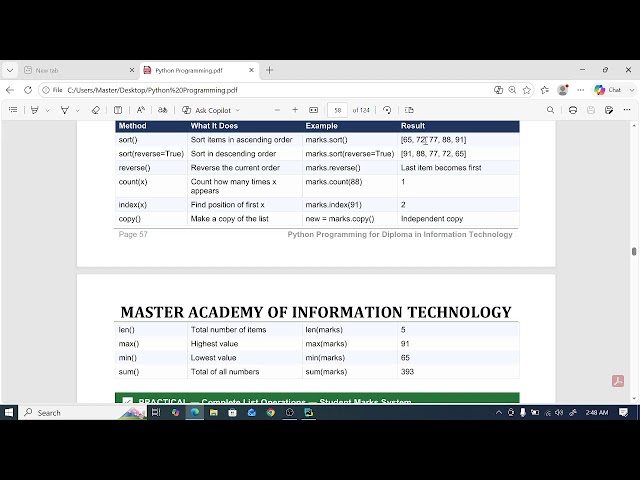Open the PDF toolbar more options ellipsis
The width and height of the screenshot is (640, 480).
pos(627,110)
